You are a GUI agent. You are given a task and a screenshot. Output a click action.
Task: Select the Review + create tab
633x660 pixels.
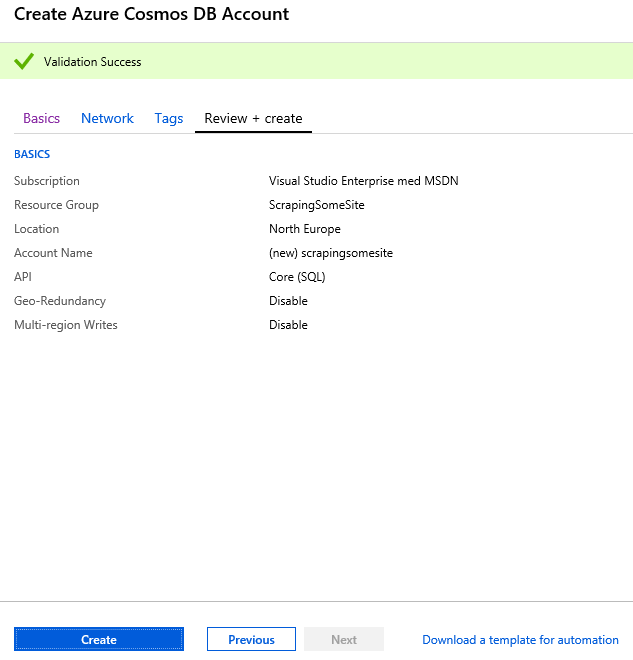click(x=253, y=118)
